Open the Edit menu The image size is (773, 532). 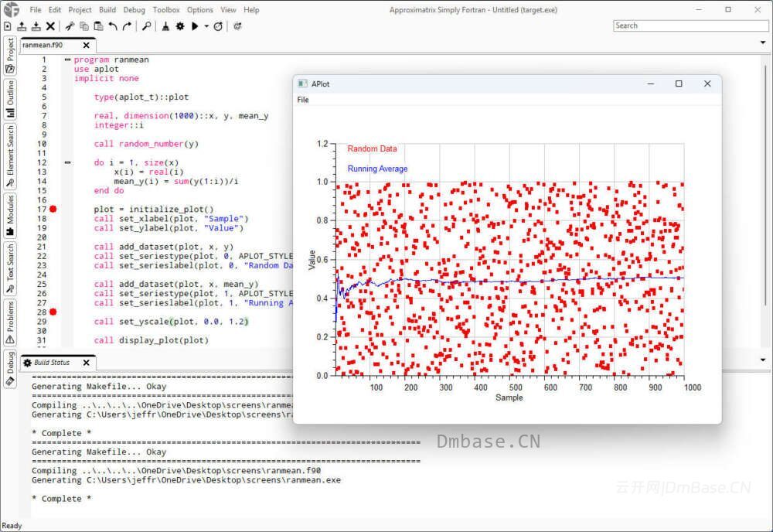point(55,10)
